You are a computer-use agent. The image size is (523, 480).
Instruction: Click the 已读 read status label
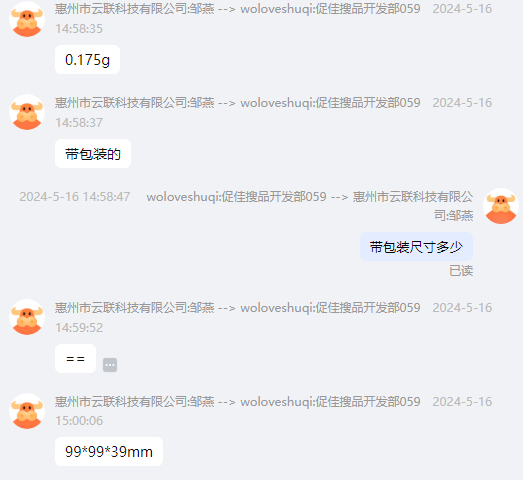(461, 271)
